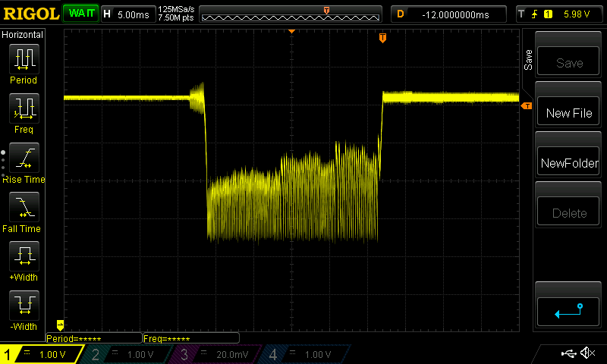Image resolution: width=607 pixels, height=364 pixels.
Task: Select channel 3 tab at 20.0mV
Action: (x=218, y=354)
